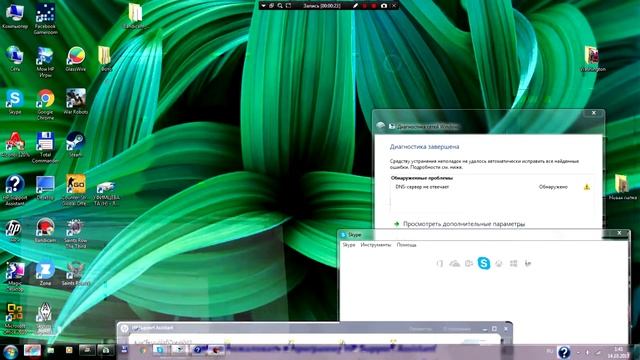Click the camera screenshot icon in recording bar
Screen dimensions: 640x360
point(384,6)
